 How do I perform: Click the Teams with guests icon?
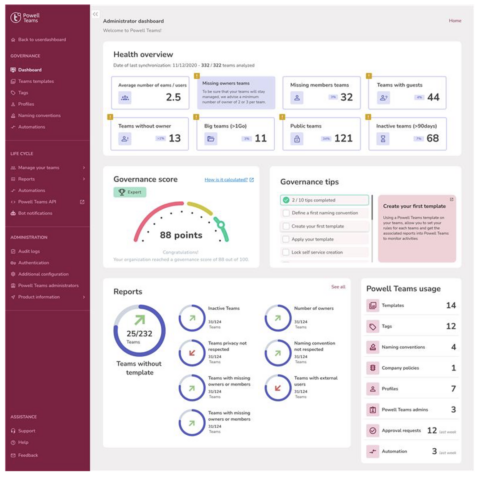click(x=384, y=98)
